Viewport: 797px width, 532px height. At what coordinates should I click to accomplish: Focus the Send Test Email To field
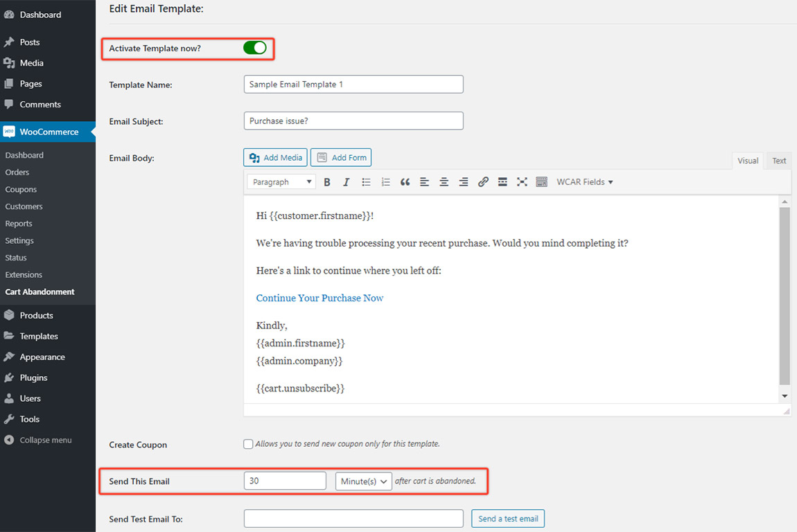353,519
